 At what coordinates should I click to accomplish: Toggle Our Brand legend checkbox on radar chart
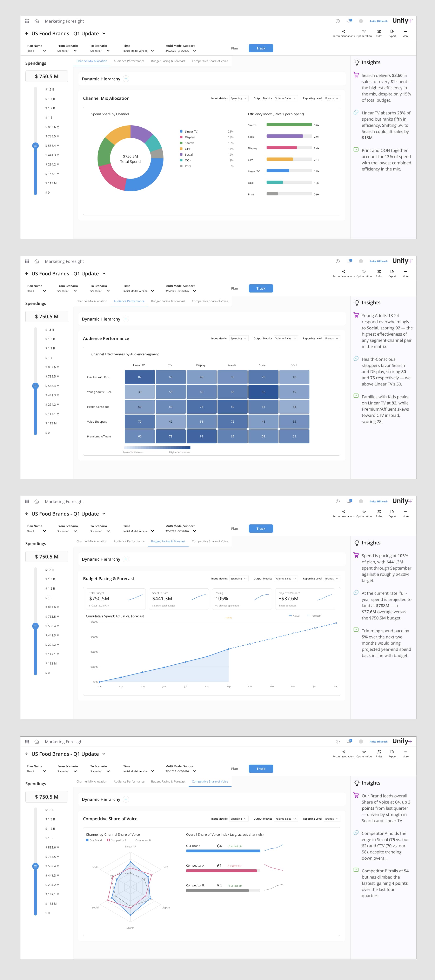point(87,840)
